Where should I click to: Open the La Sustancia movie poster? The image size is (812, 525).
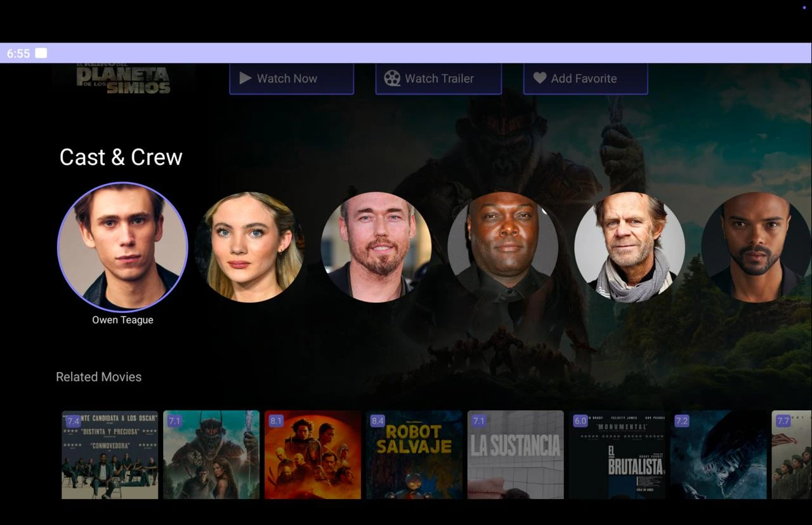click(516, 455)
